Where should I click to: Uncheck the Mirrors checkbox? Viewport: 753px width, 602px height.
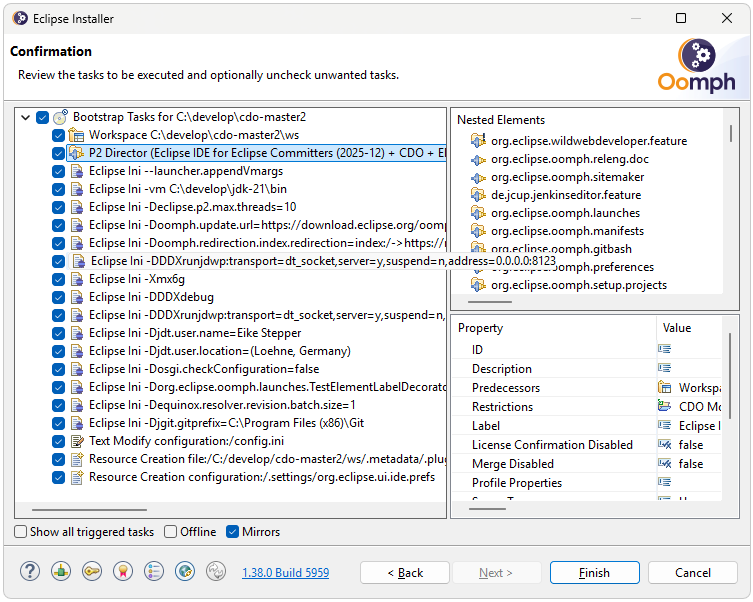click(x=233, y=532)
